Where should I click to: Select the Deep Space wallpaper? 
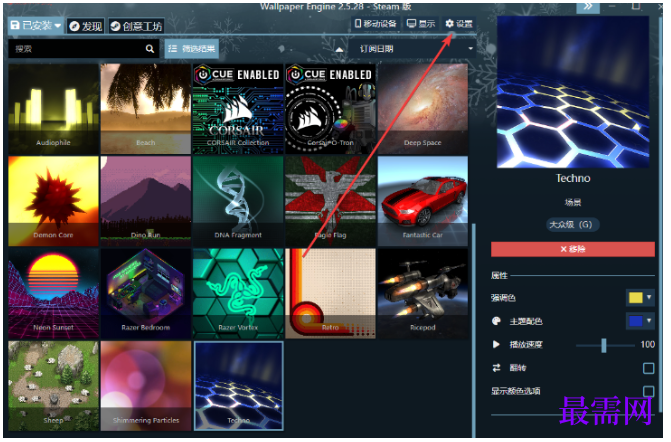423,109
